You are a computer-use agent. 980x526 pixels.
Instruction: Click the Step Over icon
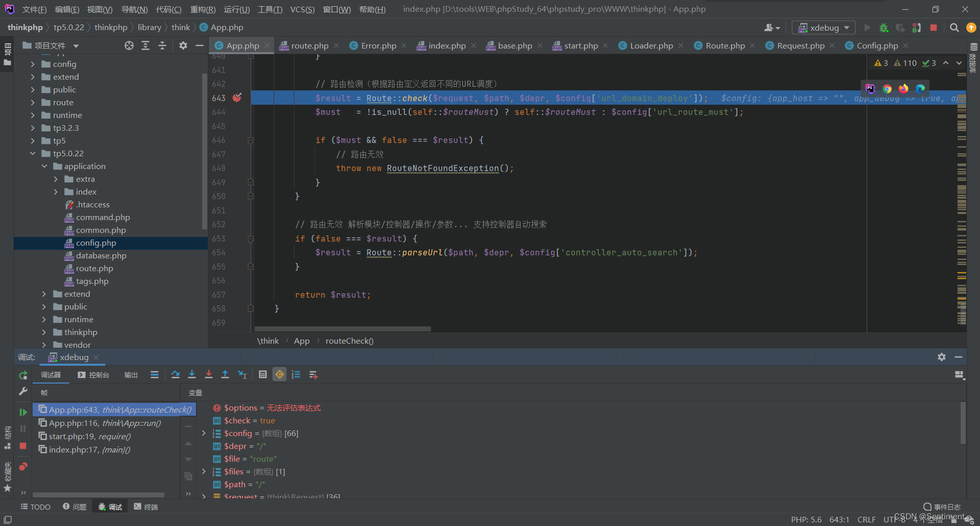(x=176, y=375)
